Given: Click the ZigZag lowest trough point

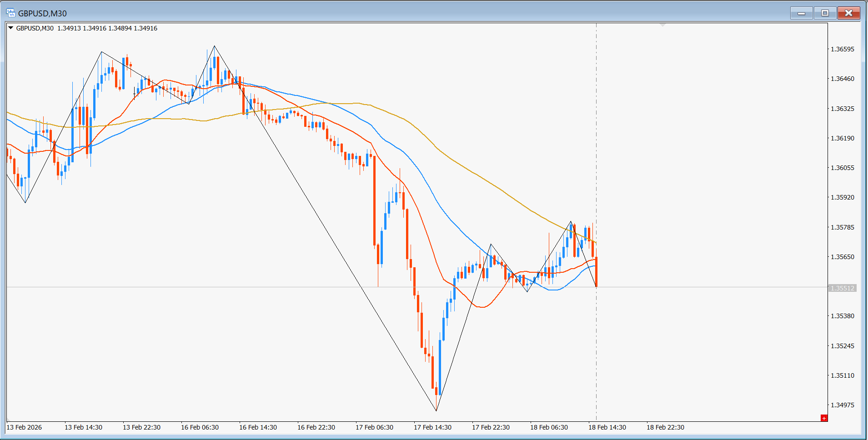Looking at the screenshot, I should pyautogui.click(x=436, y=410).
